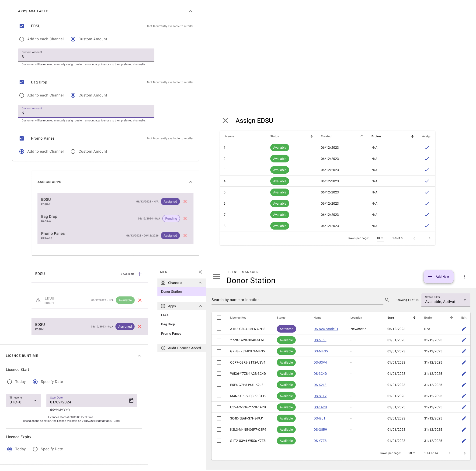Edit licence Y7Z8-1A2B-3C4D-5E6F
The image size is (476, 471).
pos(464,340)
